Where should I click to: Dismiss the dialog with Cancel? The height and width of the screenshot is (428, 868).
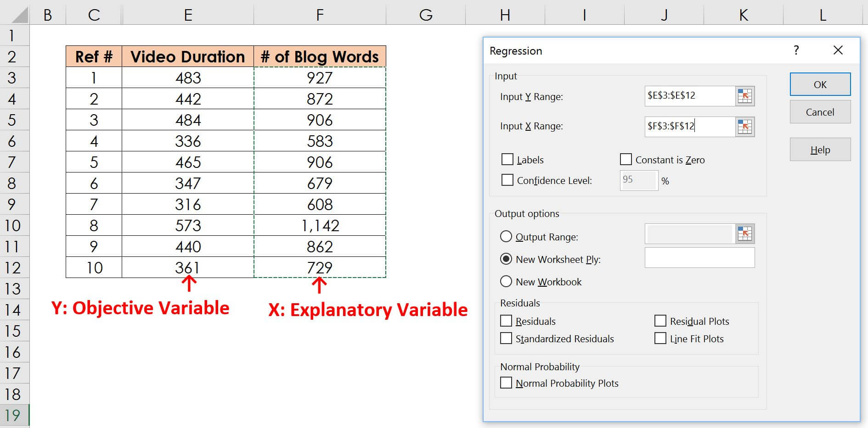click(x=820, y=112)
